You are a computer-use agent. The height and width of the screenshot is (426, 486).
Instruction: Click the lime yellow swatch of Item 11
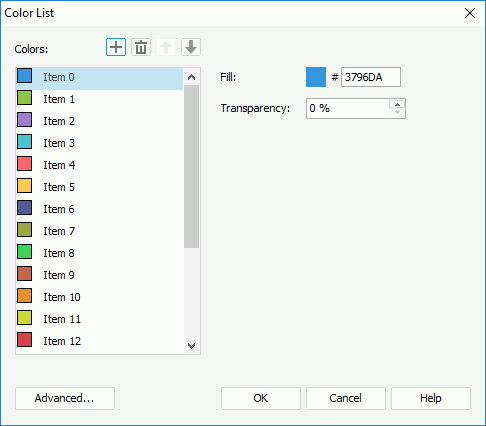pos(25,318)
